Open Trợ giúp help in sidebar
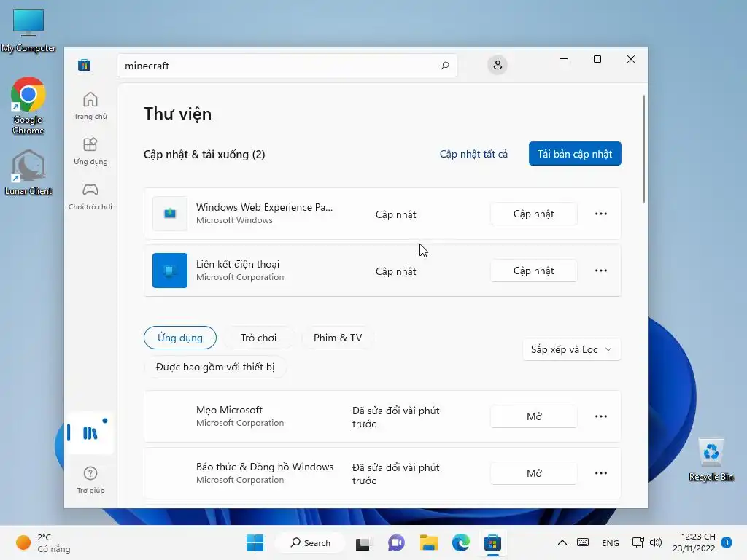This screenshot has height=560, width=747. click(x=90, y=480)
